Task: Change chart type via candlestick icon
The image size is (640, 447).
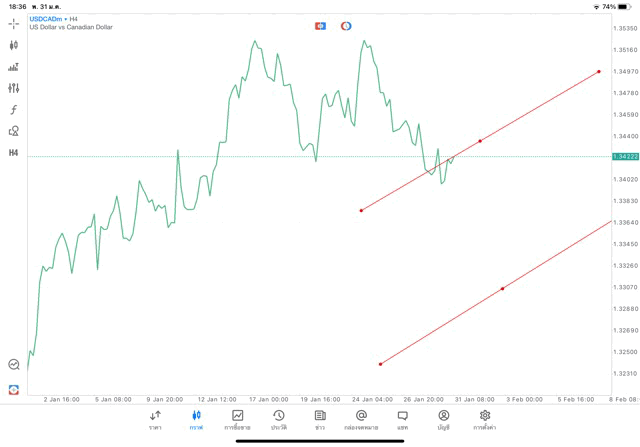Action: click(14, 45)
